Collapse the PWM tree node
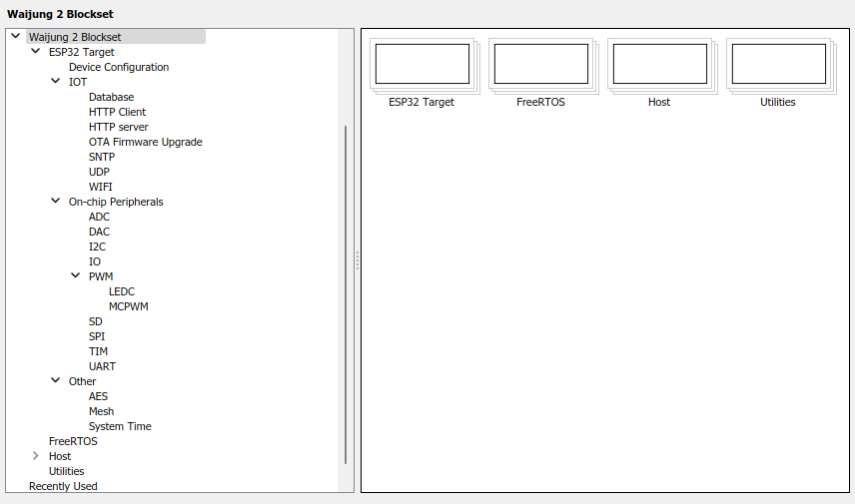The width and height of the screenshot is (855, 504). (x=76, y=275)
